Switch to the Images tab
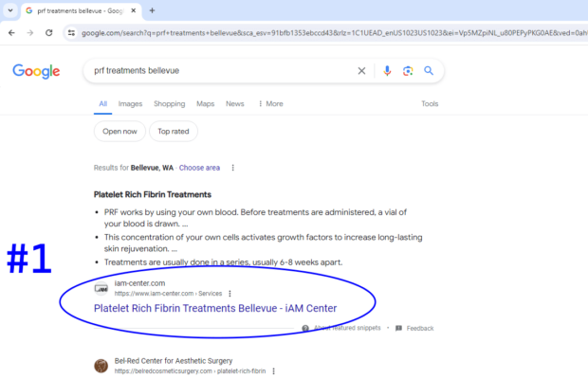This screenshot has width=588, height=379. coord(130,103)
